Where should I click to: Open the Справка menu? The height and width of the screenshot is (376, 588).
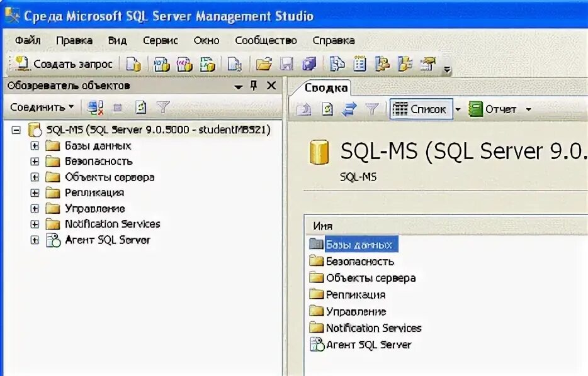coord(334,40)
